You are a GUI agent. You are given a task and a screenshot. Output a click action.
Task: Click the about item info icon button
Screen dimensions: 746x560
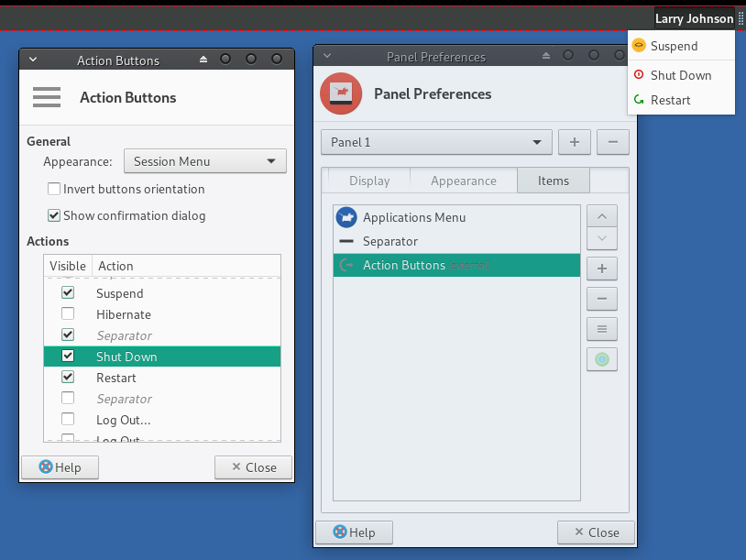(601, 359)
